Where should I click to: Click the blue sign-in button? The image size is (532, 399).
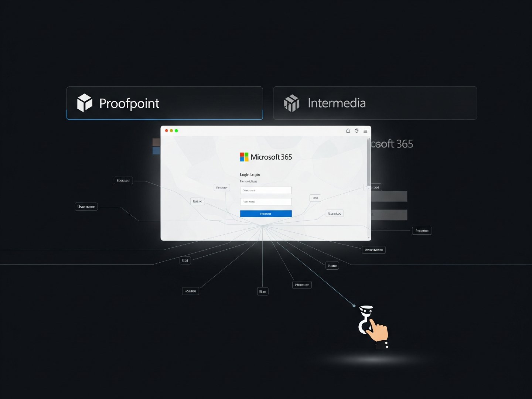click(266, 214)
